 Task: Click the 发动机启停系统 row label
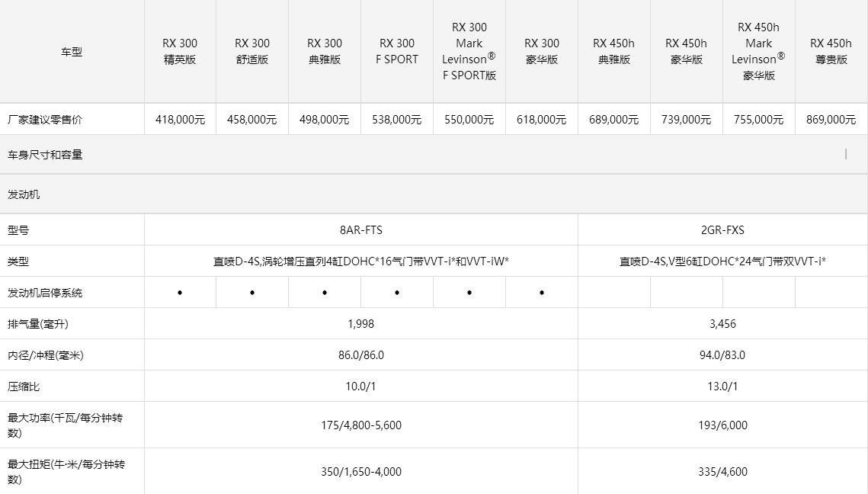click(x=45, y=293)
